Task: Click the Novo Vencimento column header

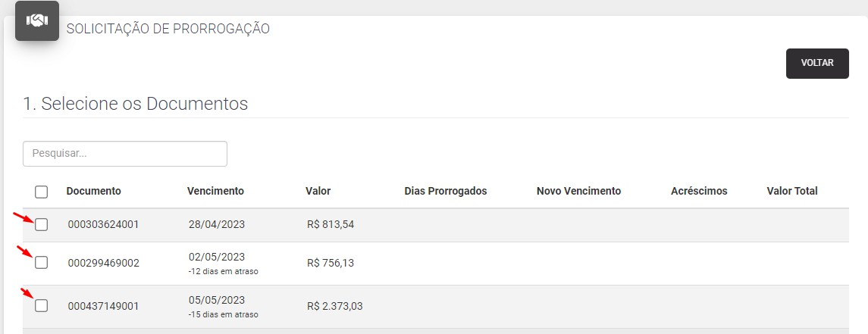Action: point(578,191)
